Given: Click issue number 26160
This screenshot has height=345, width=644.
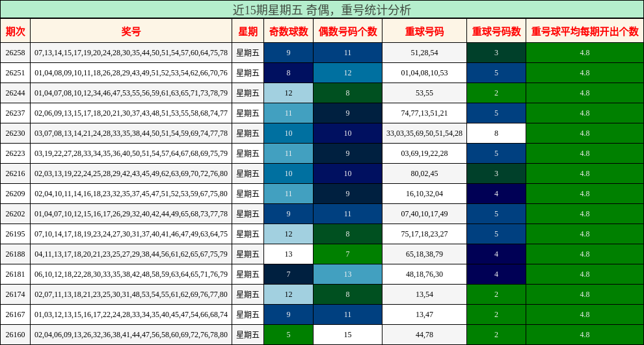Looking at the screenshot, I should coord(15,334).
